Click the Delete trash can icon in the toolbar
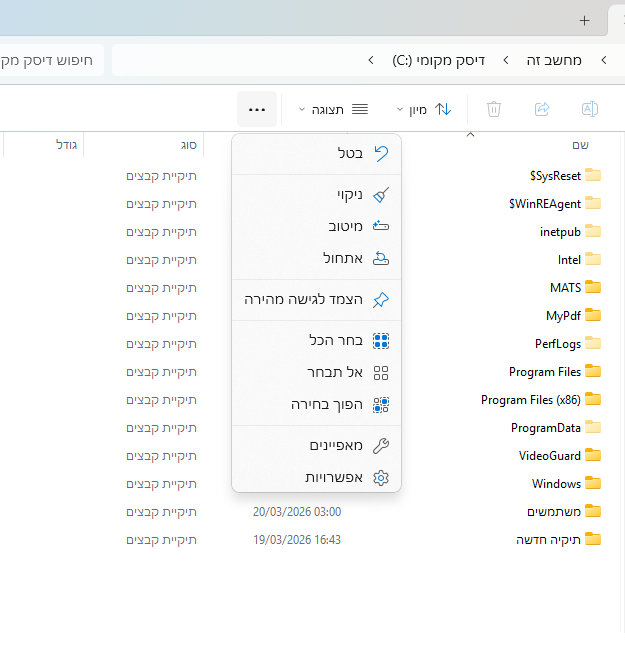Screen dimensions: 625x657 pyautogui.click(x=494, y=109)
